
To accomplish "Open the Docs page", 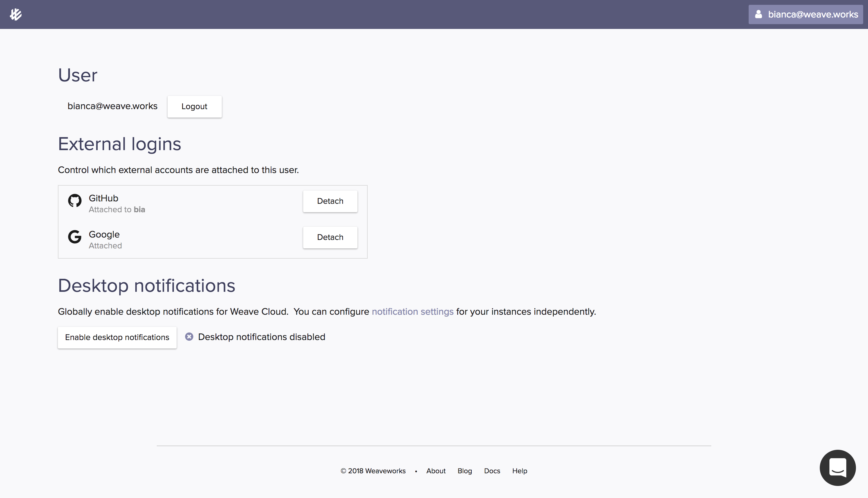I will (x=492, y=471).
